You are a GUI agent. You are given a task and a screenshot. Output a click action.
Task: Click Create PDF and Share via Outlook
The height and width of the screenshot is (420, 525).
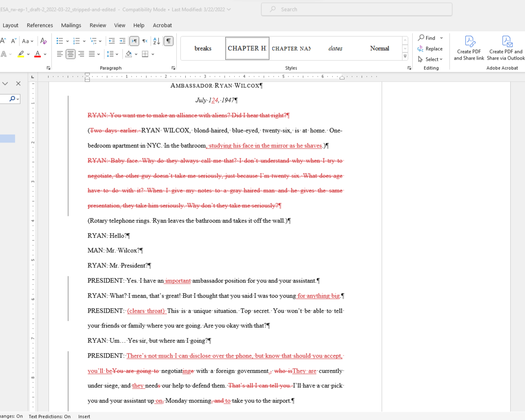(x=506, y=48)
